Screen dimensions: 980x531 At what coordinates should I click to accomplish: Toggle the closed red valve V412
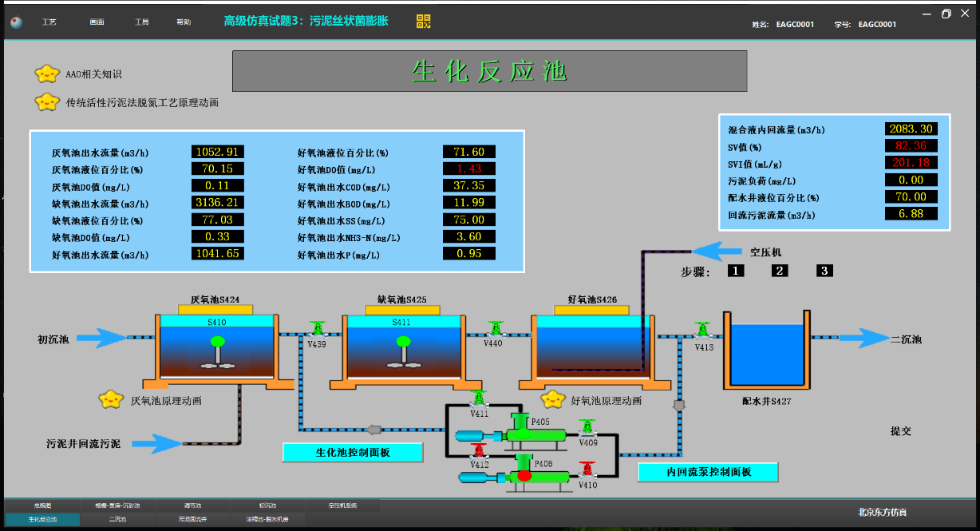click(478, 450)
